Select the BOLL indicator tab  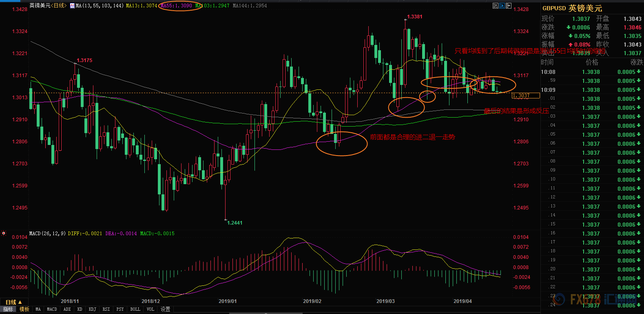pos(135,310)
